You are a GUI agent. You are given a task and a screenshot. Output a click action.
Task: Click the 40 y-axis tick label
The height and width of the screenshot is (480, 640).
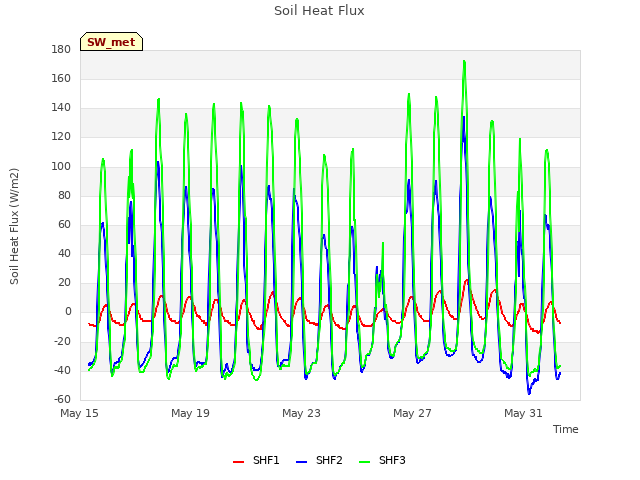click(x=65, y=253)
